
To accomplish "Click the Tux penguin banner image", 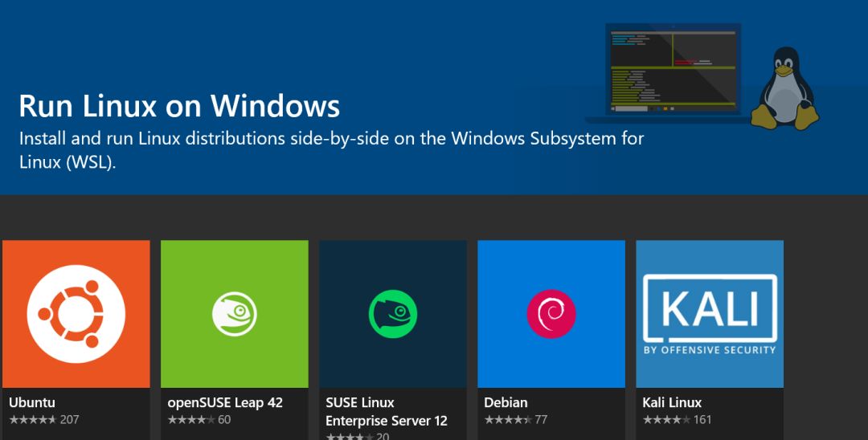I will point(785,88).
